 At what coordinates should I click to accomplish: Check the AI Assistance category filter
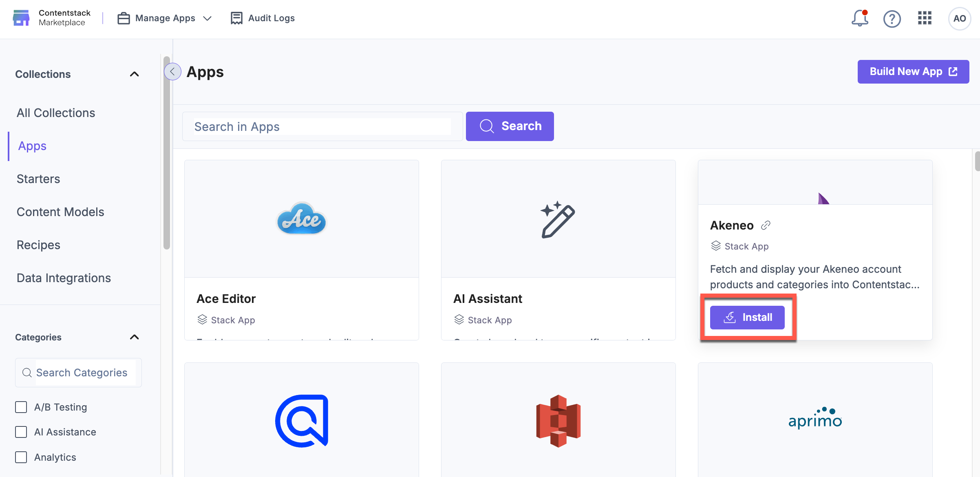[x=21, y=432]
